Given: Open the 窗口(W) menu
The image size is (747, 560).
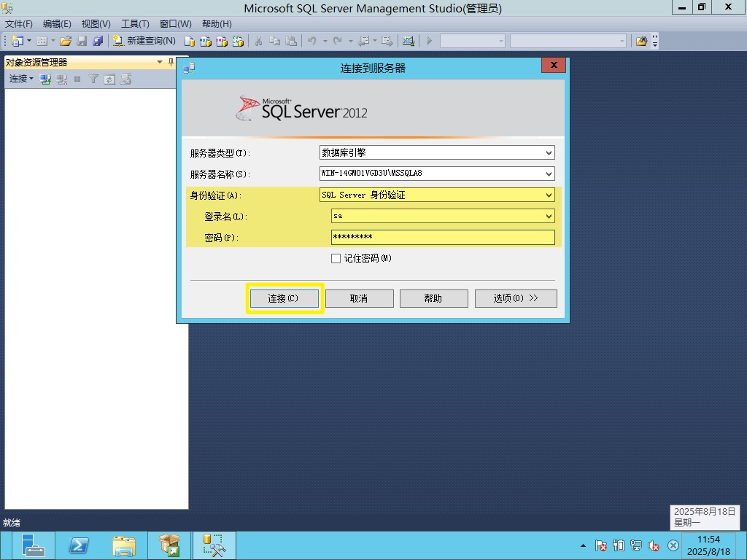Looking at the screenshot, I should point(175,24).
